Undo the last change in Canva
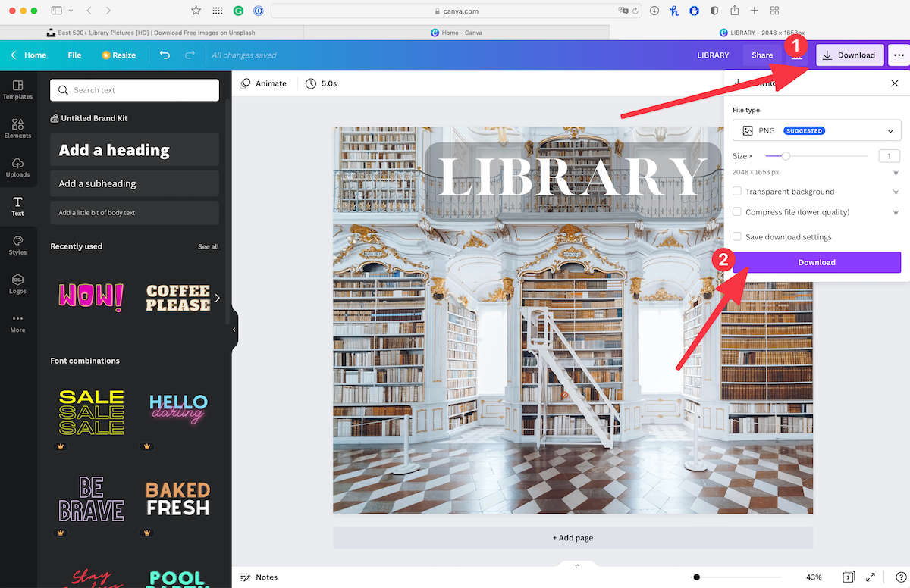Image resolution: width=910 pixels, height=588 pixels. pos(165,55)
